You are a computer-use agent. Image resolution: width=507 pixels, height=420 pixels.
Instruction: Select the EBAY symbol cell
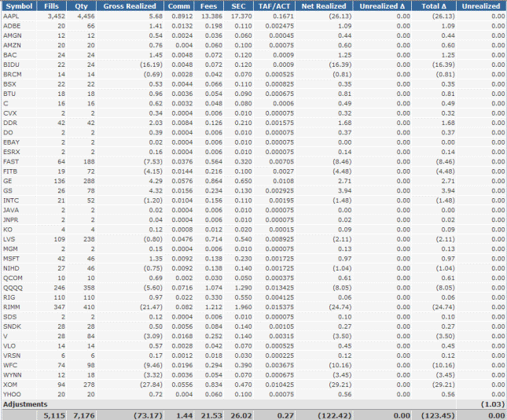tap(11, 142)
